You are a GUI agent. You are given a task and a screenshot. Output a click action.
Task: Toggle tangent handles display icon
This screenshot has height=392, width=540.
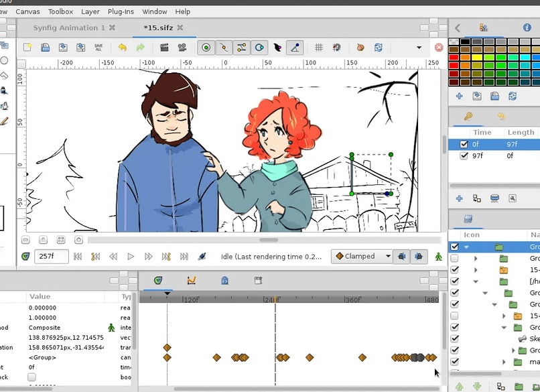pos(242,48)
